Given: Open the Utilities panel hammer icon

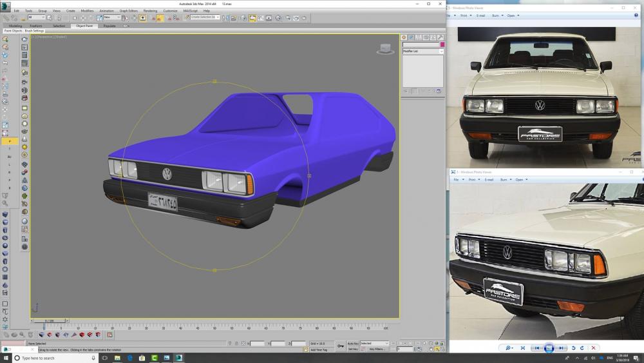Looking at the screenshot, I should tap(440, 37).
